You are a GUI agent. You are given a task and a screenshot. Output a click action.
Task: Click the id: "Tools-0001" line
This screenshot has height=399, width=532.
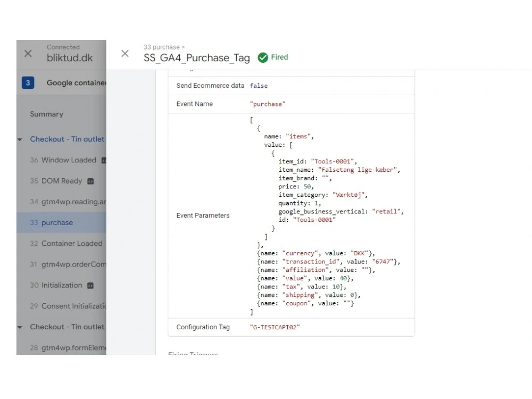click(x=307, y=220)
